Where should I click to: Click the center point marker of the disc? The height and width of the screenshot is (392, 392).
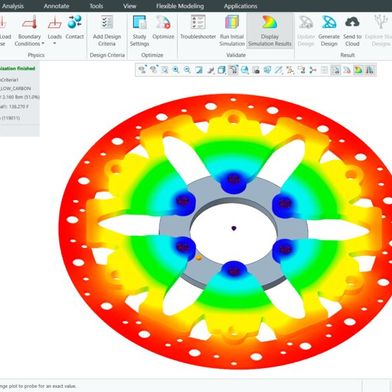tap(234, 228)
